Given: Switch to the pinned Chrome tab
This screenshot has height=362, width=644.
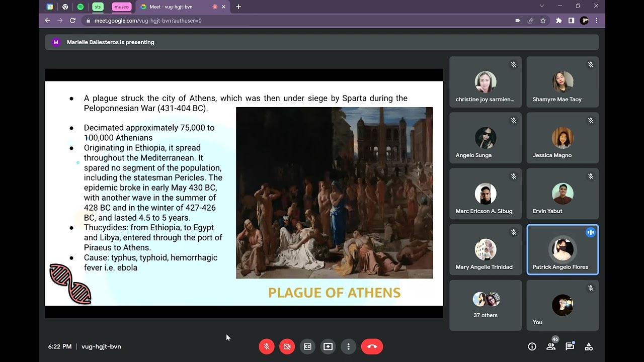Looking at the screenshot, I should pos(65,7).
